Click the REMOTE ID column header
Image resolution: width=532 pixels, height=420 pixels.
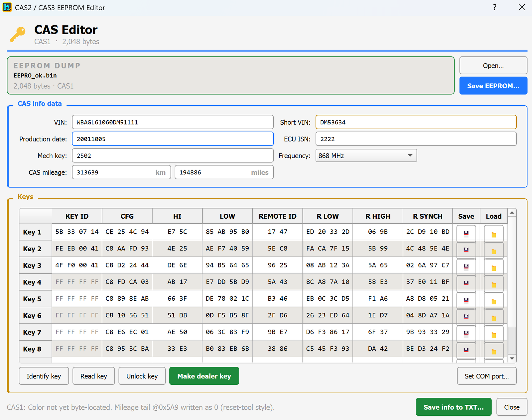tap(278, 216)
